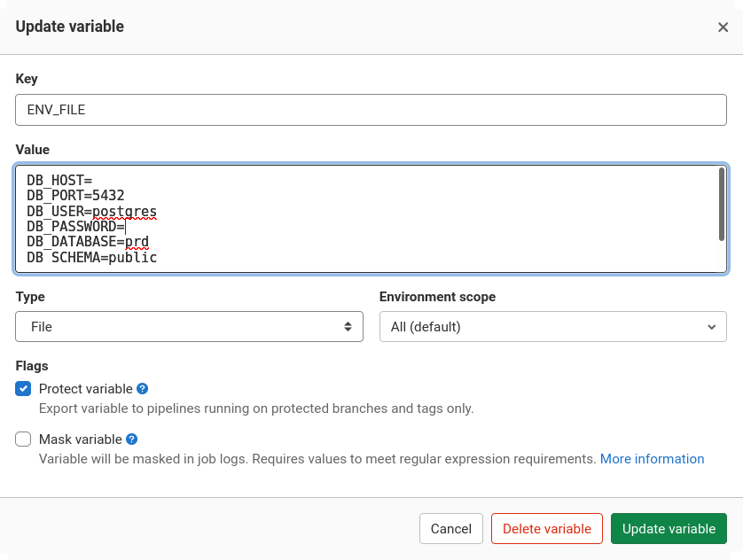Click the Update variable dialog title

click(69, 27)
